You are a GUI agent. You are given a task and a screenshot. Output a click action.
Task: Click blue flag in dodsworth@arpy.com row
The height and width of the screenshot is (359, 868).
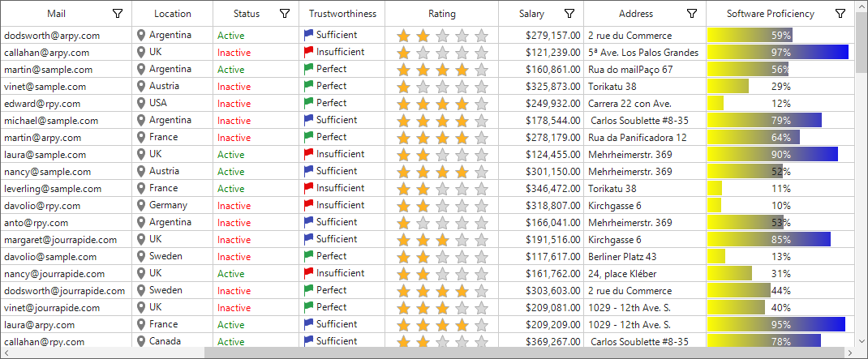tap(309, 35)
